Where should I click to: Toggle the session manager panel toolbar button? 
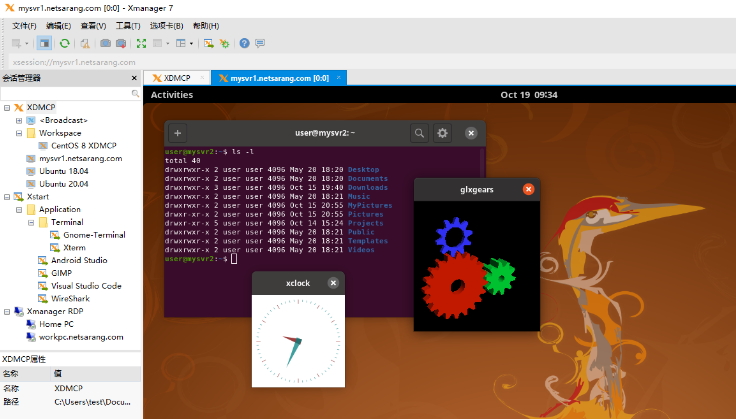click(44, 43)
